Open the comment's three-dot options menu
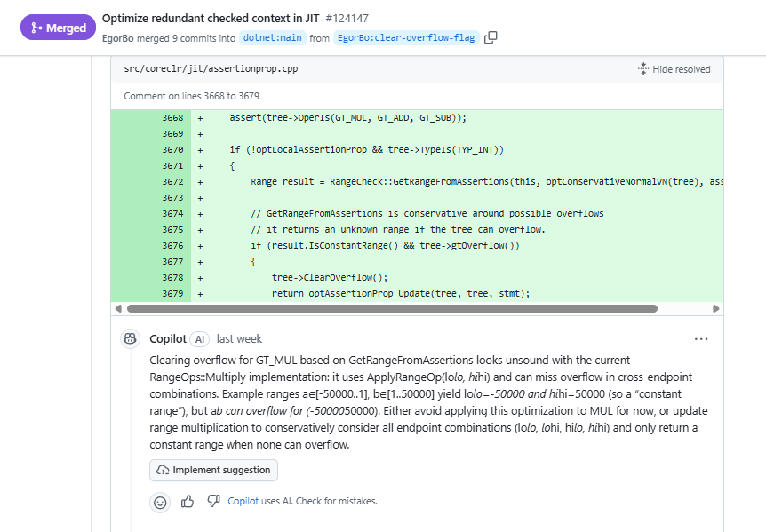The width and height of the screenshot is (766, 532). (701, 338)
